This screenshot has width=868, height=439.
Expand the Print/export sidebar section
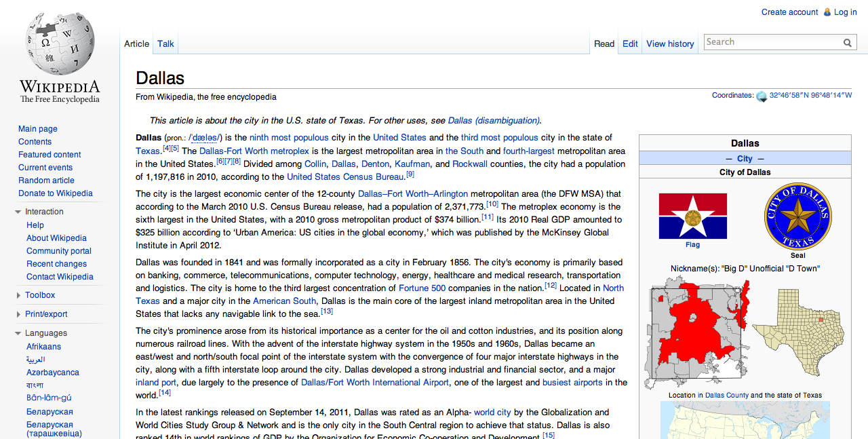point(18,314)
